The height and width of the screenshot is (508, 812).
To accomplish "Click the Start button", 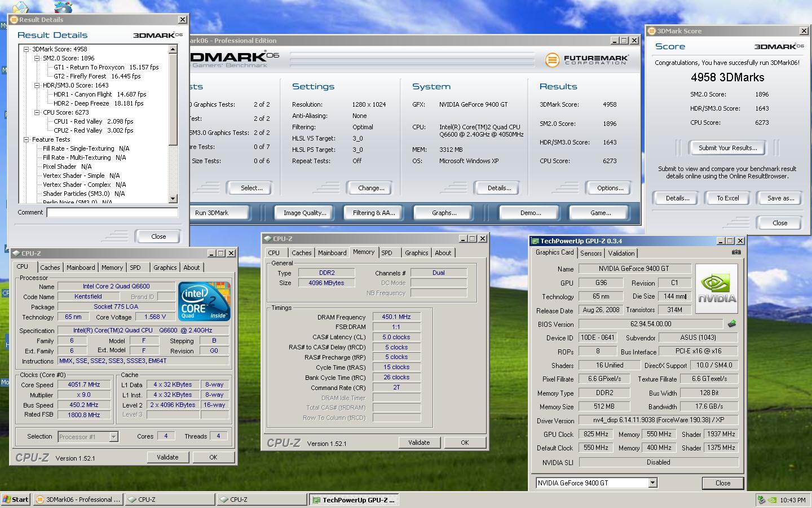I will click(16, 500).
